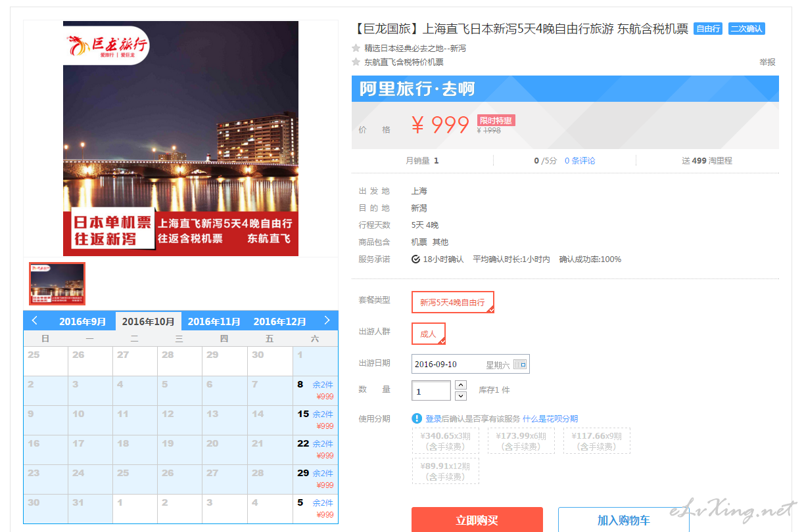Select October 29 date in calendar
804x532 pixels.
(316, 479)
